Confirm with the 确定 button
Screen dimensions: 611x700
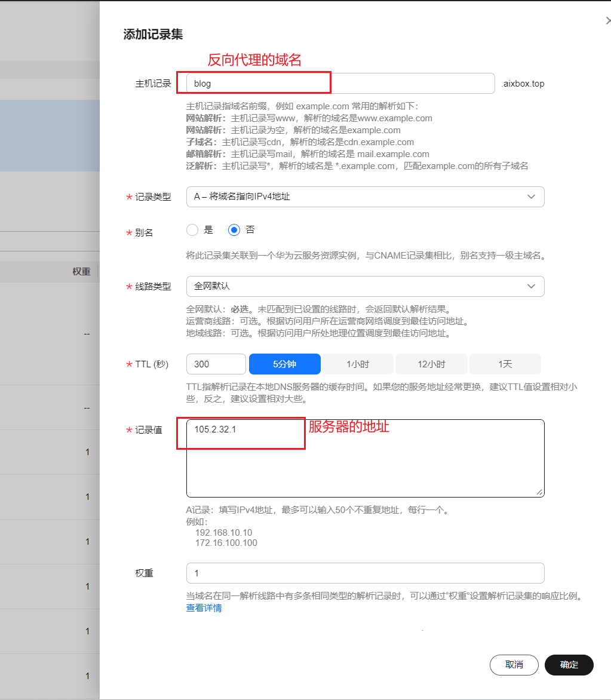click(x=569, y=665)
